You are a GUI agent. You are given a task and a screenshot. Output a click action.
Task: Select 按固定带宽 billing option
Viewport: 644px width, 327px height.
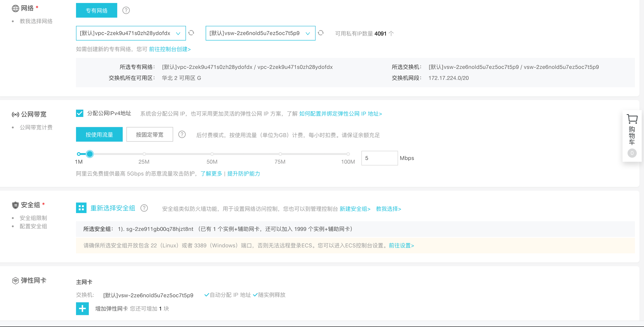click(x=150, y=135)
